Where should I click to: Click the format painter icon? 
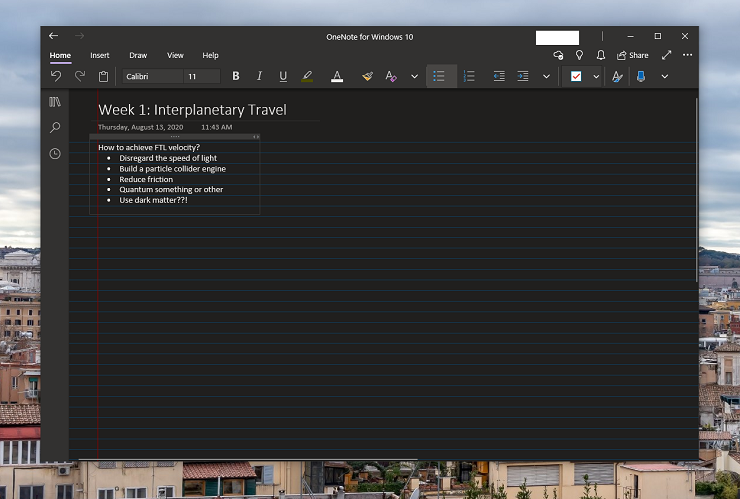click(x=367, y=76)
